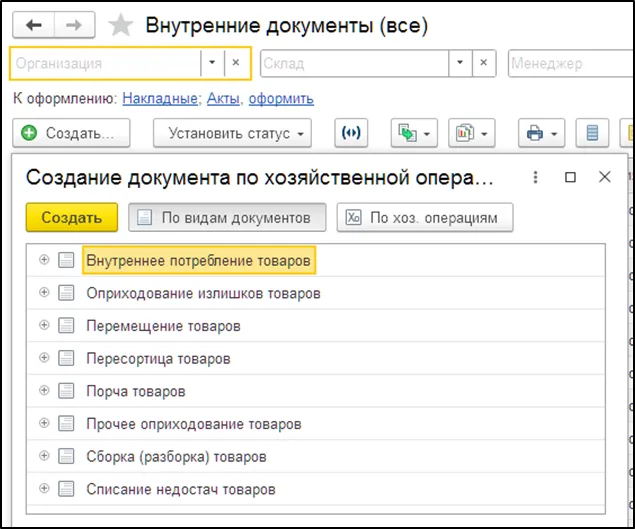Click the broadcast (•) toolbar icon

[x=351, y=133]
